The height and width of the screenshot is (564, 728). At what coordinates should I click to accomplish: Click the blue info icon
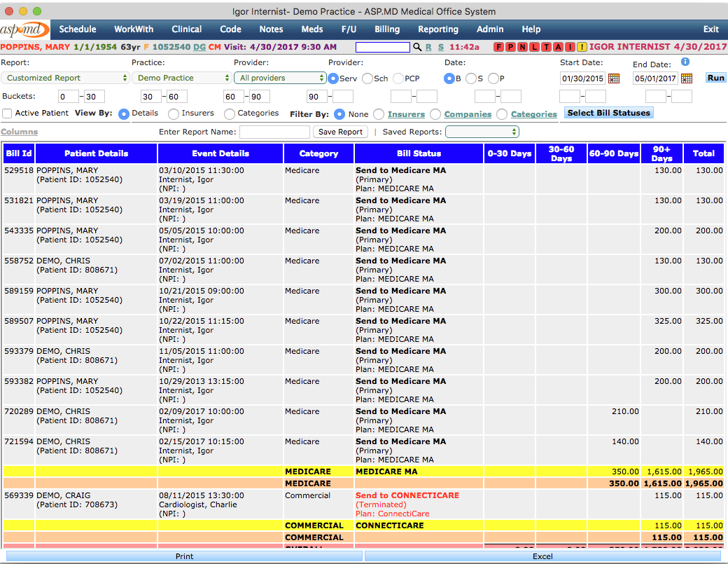[x=685, y=62]
